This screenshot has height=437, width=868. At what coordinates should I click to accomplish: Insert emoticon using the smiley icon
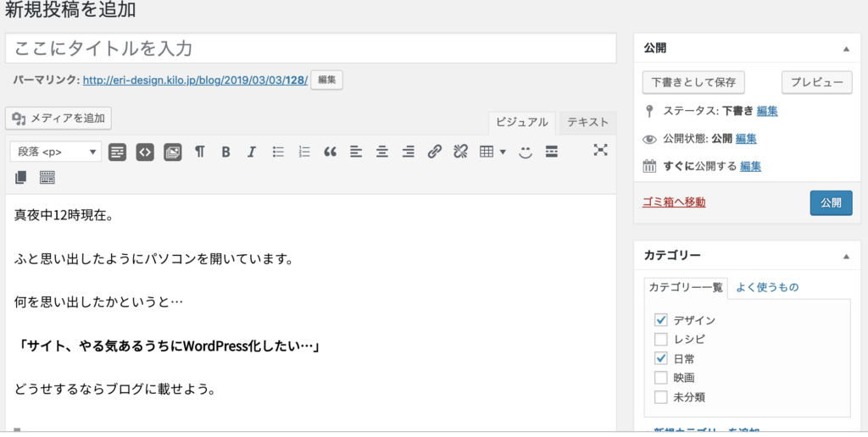526,152
